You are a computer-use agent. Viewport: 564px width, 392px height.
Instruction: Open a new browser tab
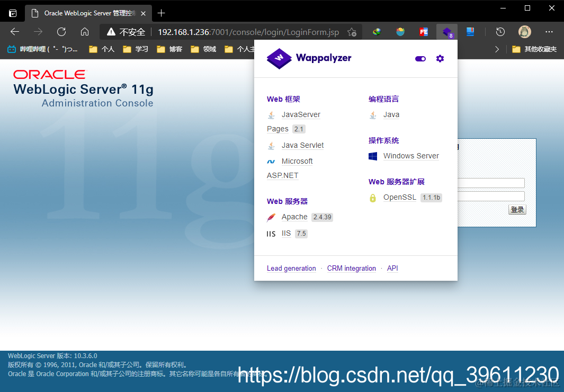click(161, 13)
